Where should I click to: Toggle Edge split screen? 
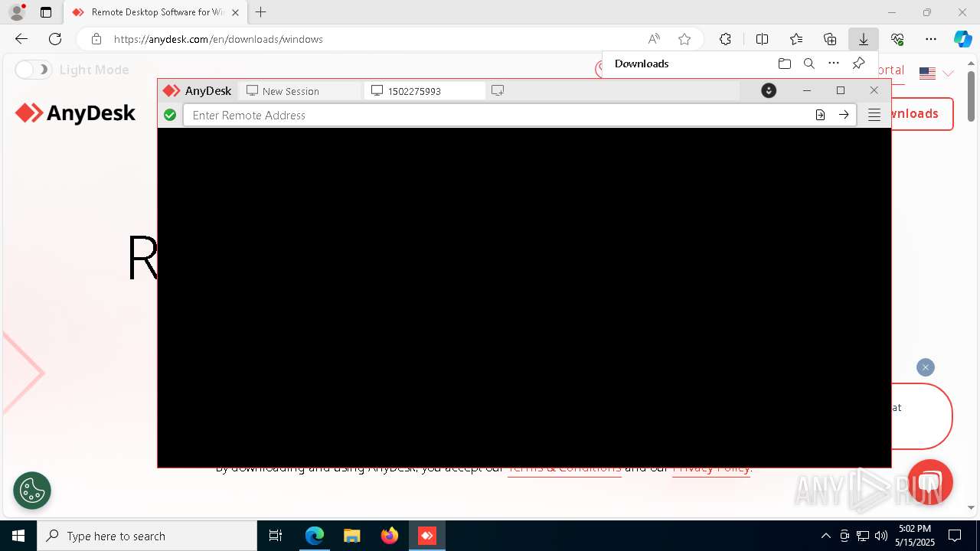[762, 39]
